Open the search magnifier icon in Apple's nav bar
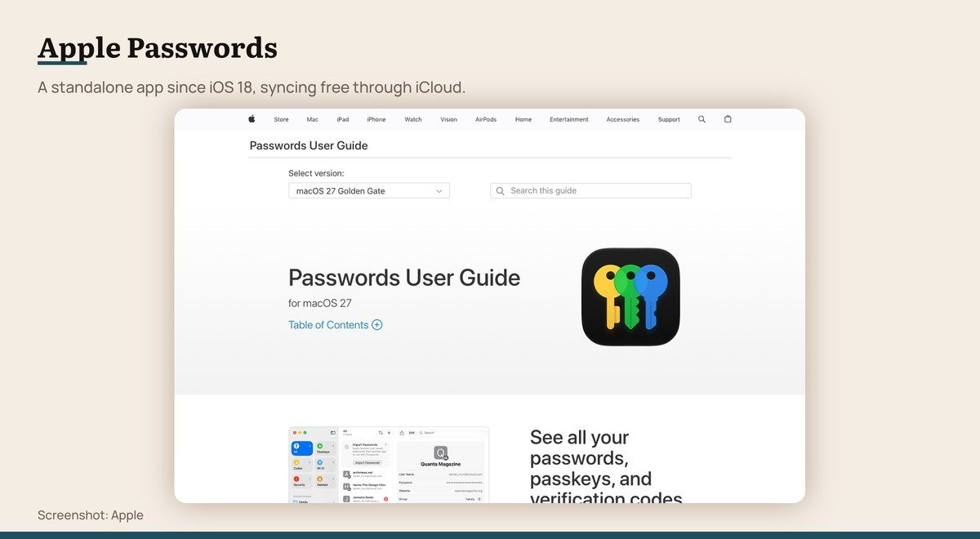Viewport: 980px width, 539px height. coord(702,119)
